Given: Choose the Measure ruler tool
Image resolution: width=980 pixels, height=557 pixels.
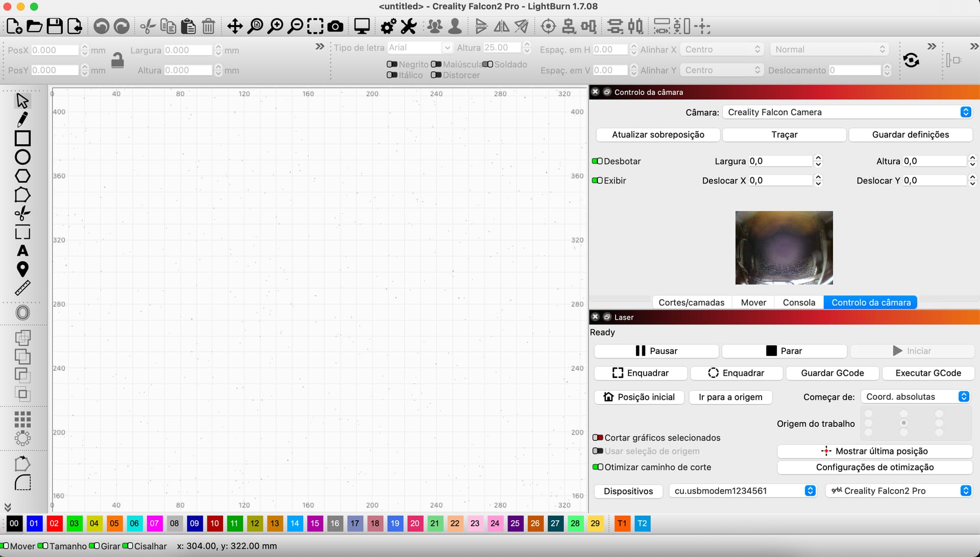Looking at the screenshot, I should 22,288.
